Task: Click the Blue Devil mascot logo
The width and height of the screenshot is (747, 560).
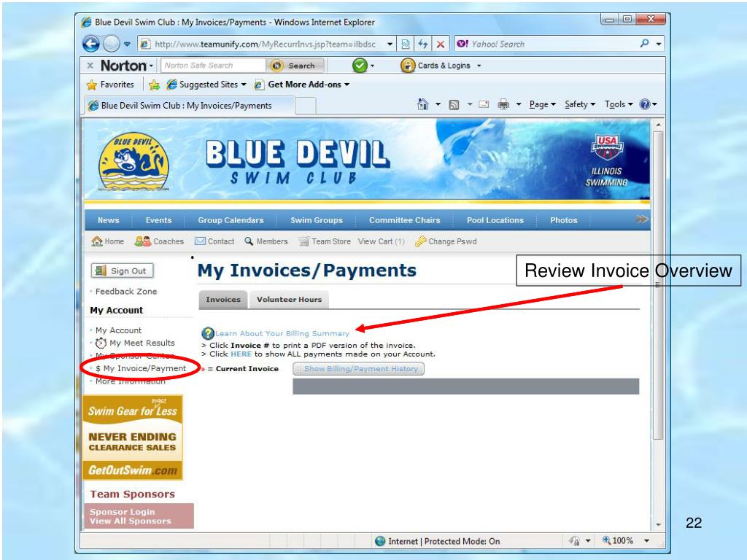Action: (134, 161)
